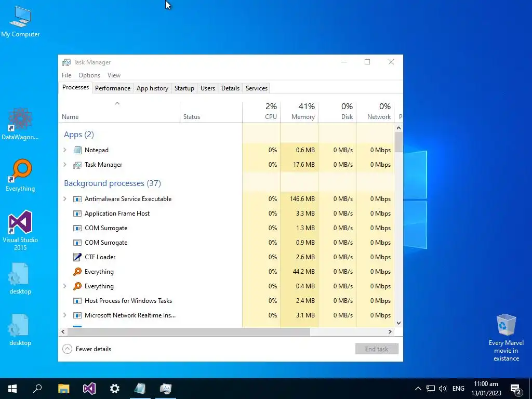Open the Options menu
The height and width of the screenshot is (399, 532).
point(89,75)
